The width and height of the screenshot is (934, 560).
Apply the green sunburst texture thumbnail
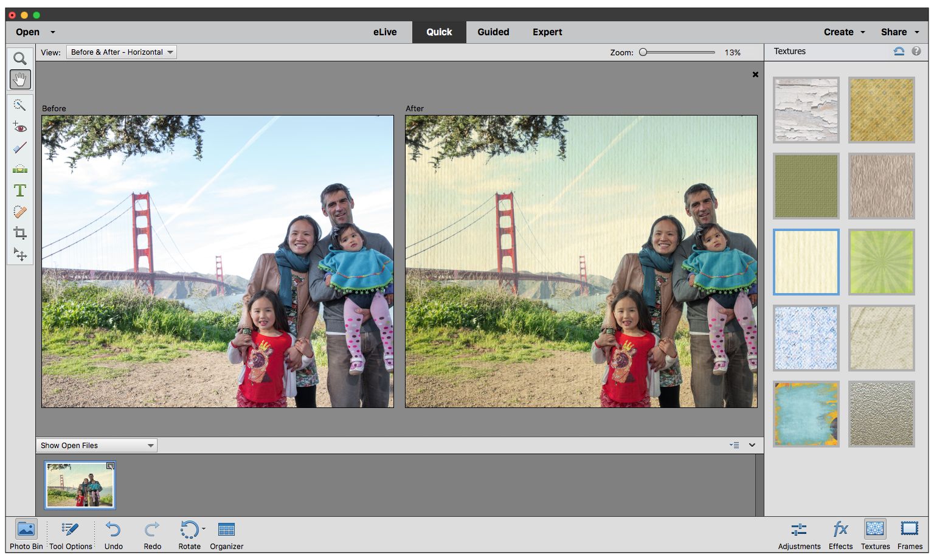pos(881,262)
